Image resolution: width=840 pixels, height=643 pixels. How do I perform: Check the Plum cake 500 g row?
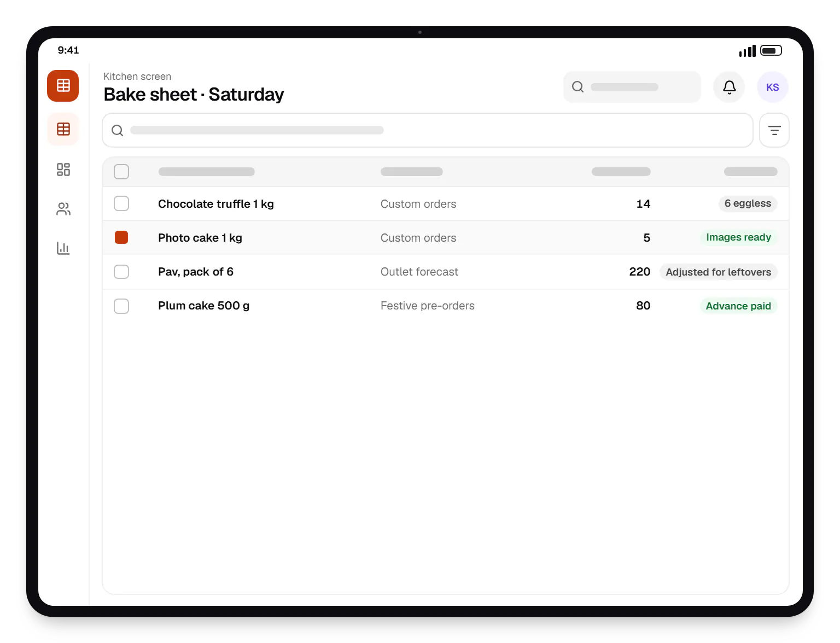point(121,306)
